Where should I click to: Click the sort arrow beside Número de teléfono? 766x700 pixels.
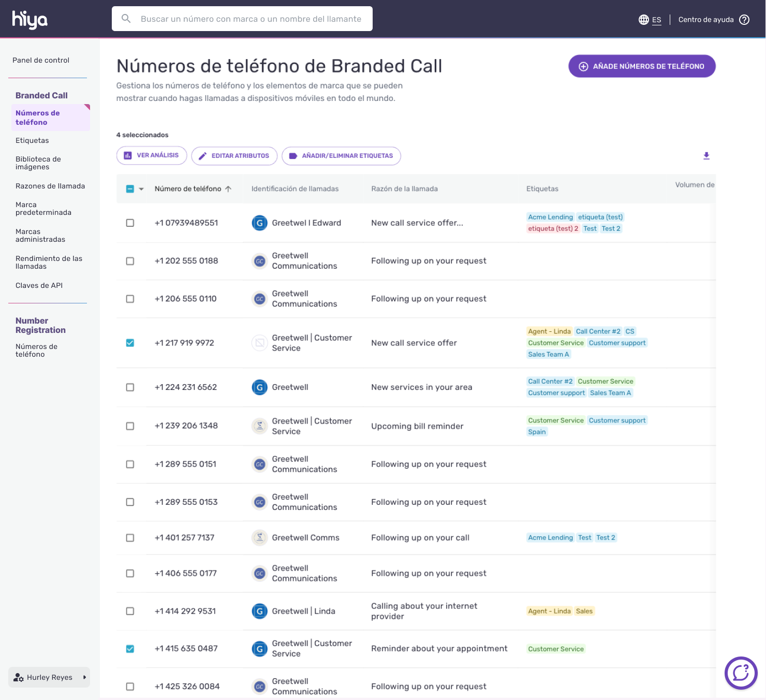point(228,189)
